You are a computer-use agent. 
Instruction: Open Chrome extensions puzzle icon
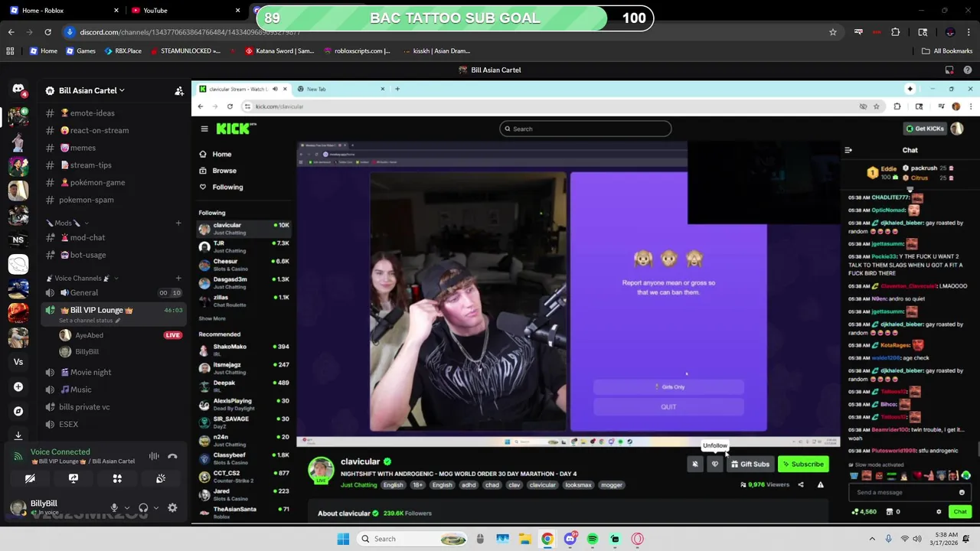(x=896, y=32)
